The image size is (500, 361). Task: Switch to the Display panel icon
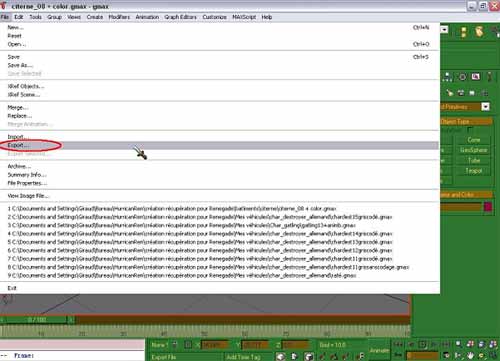476,77
